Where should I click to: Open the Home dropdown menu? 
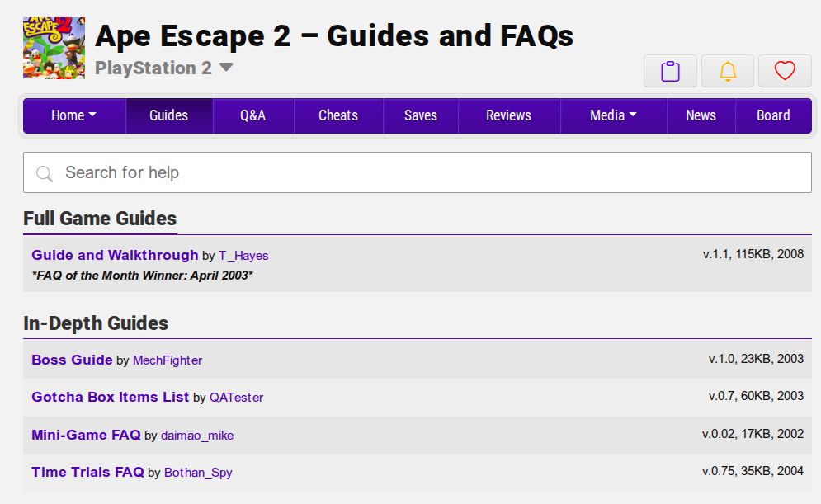point(73,115)
